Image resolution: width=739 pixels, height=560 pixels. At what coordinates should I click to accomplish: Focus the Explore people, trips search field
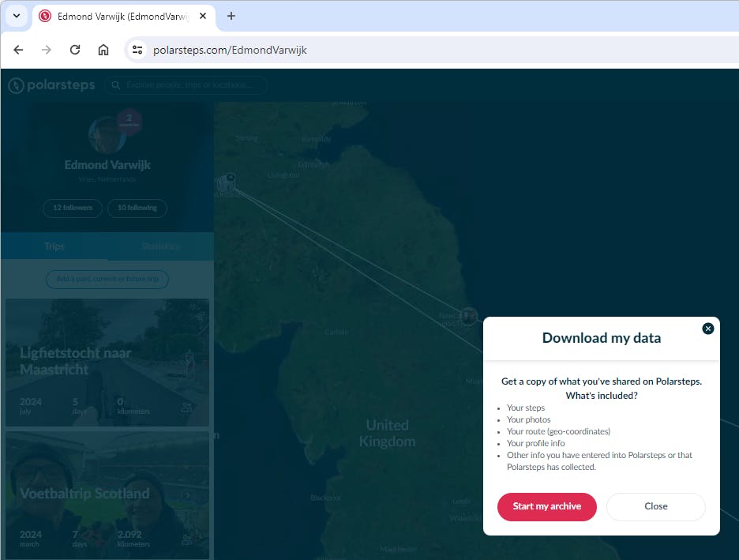(x=186, y=85)
